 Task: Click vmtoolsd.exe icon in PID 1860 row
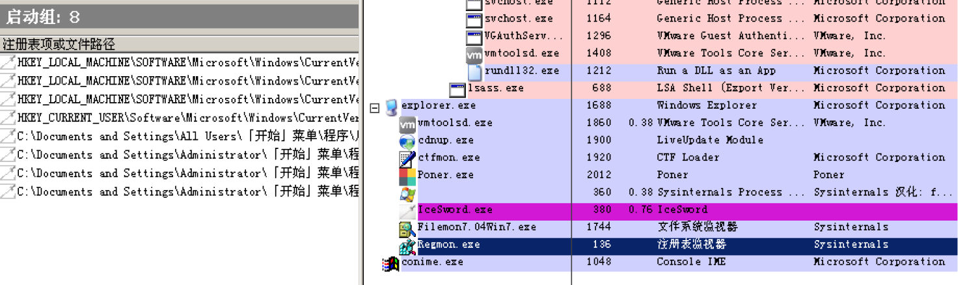pos(407,124)
